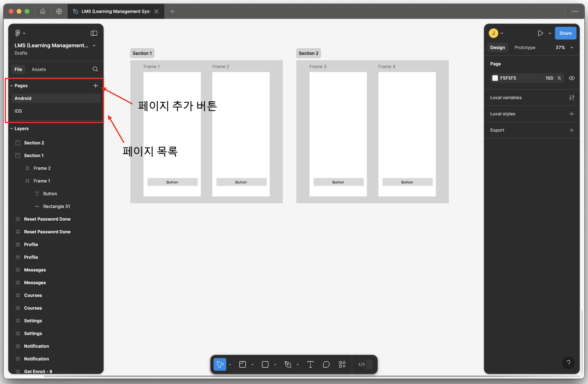
Task: Select the Pen tool
Action: (x=288, y=364)
